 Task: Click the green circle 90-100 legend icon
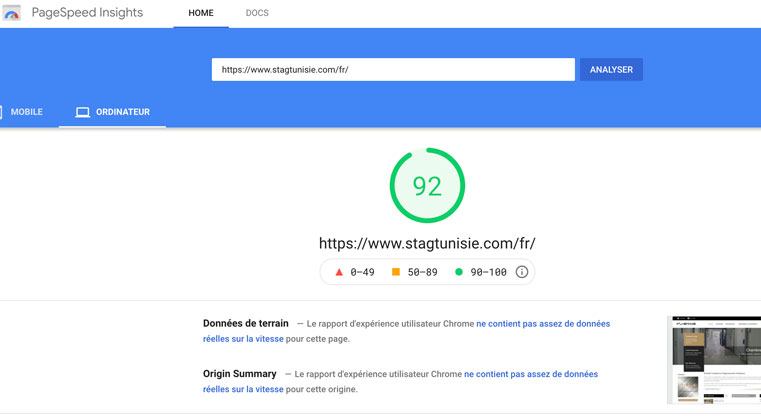459,272
